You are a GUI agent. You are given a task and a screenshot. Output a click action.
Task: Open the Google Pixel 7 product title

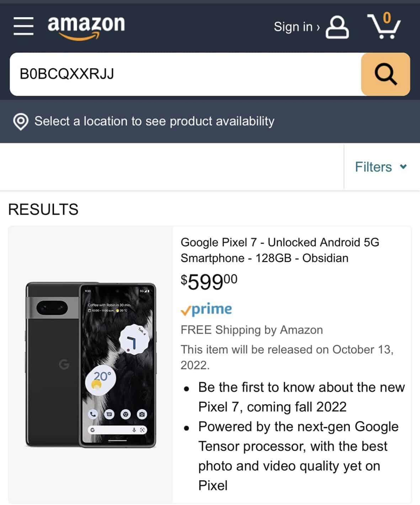point(280,250)
